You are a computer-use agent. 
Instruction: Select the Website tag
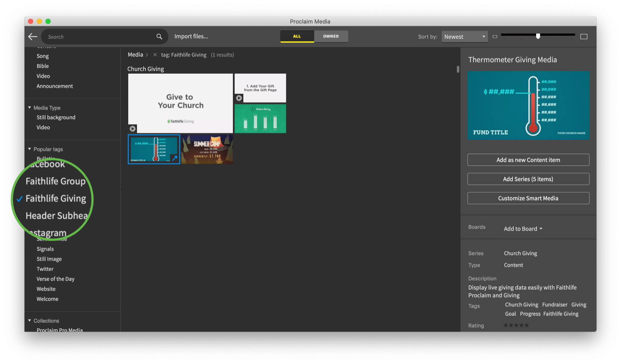pos(46,289)
